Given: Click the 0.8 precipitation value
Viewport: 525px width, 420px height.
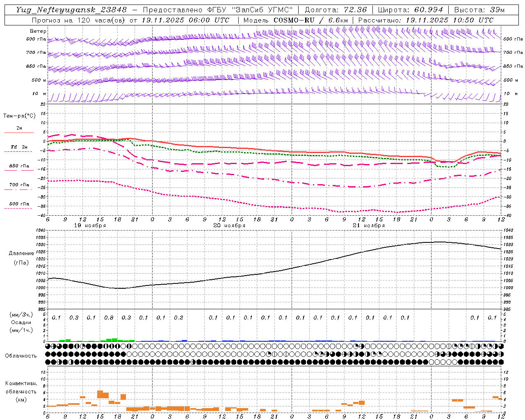Looking at the screenshot, I should click(109, 317).
